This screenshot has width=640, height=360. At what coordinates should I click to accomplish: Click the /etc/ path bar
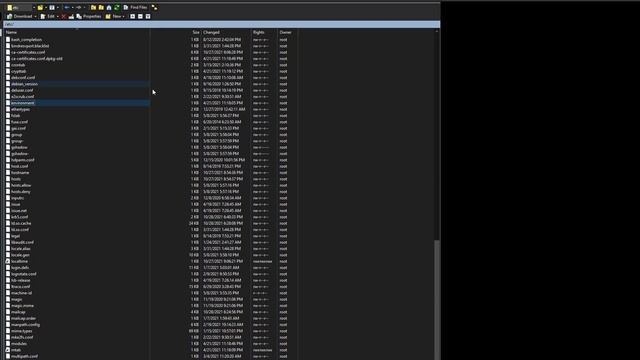[222, 24]
